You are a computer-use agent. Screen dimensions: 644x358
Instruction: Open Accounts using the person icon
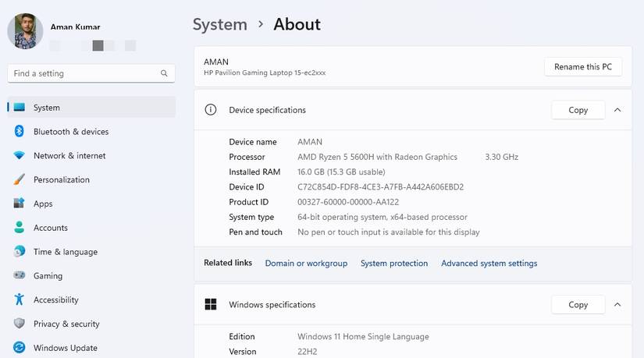(20, 228)
